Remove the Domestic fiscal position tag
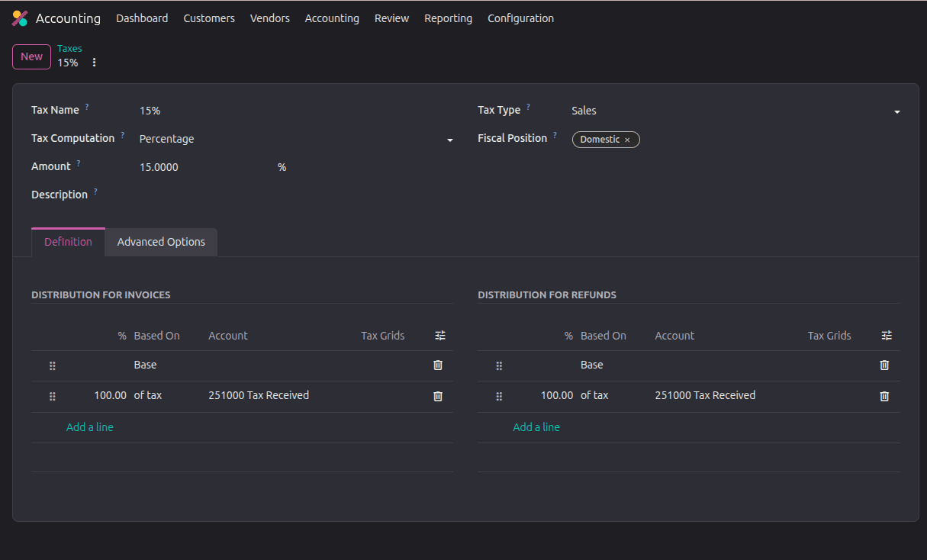The image size is (927, 560). pos(627,140)
